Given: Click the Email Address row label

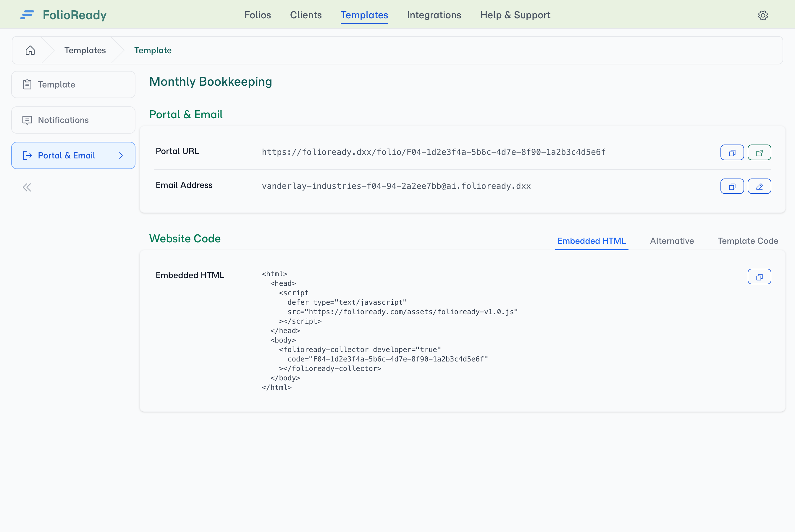Looking at the screenshot, I should point(184,185).
